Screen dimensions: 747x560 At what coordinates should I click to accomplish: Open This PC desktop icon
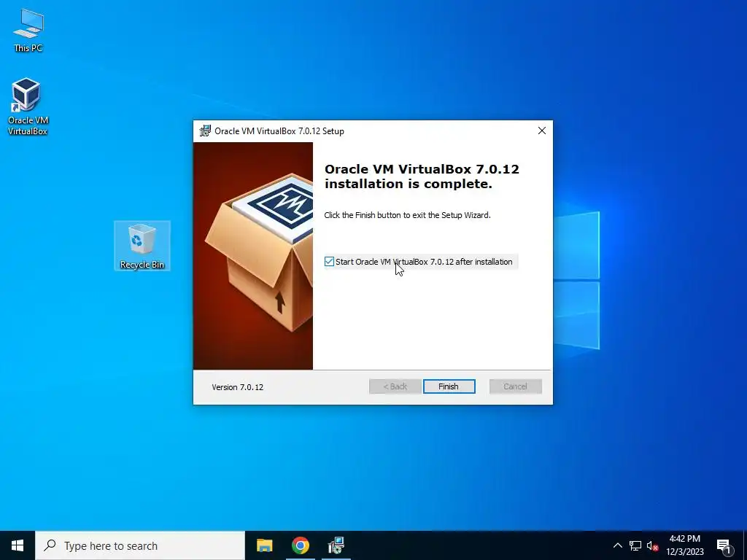[x=28, y=30]
